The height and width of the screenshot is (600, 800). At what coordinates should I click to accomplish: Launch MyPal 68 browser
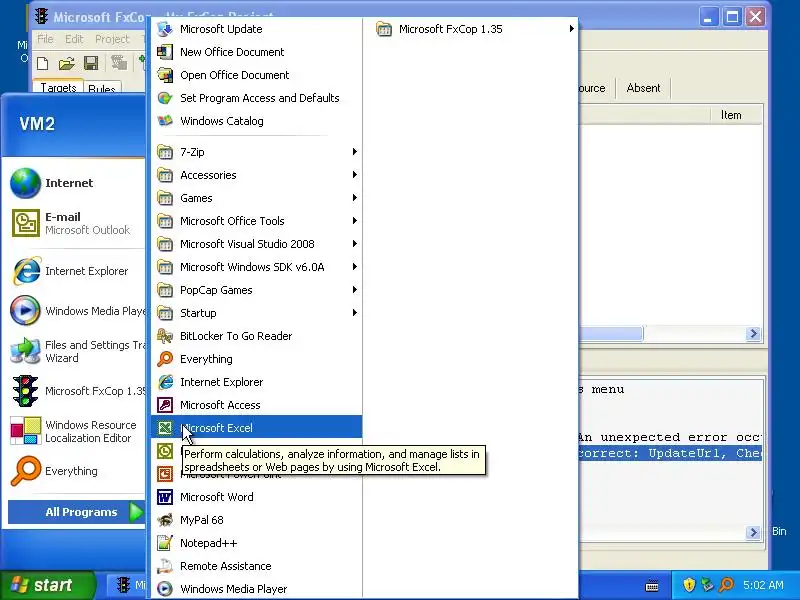[x=256, y=520]
